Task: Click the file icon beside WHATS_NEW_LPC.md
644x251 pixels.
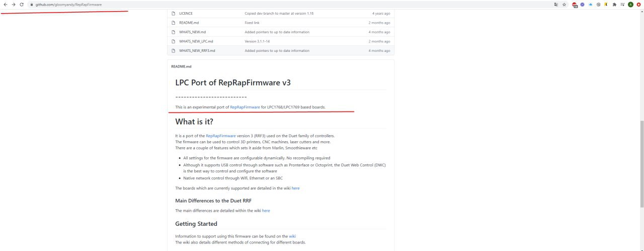Action: pyautogui.click(x=173, y=41)
